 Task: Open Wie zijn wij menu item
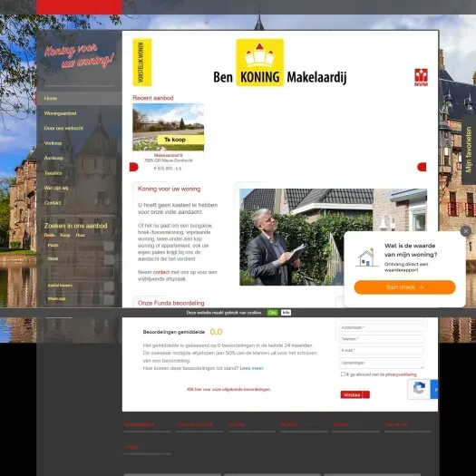56,188
